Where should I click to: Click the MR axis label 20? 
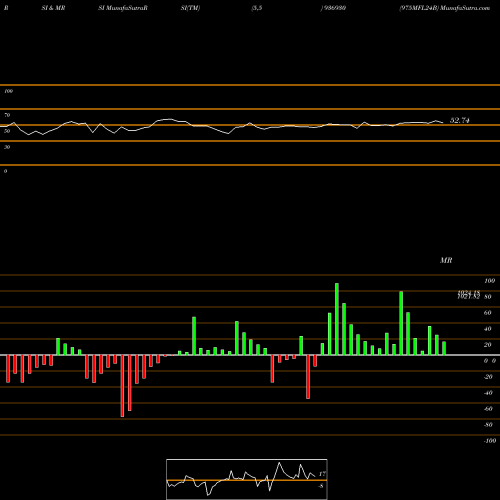coord(488,345)
